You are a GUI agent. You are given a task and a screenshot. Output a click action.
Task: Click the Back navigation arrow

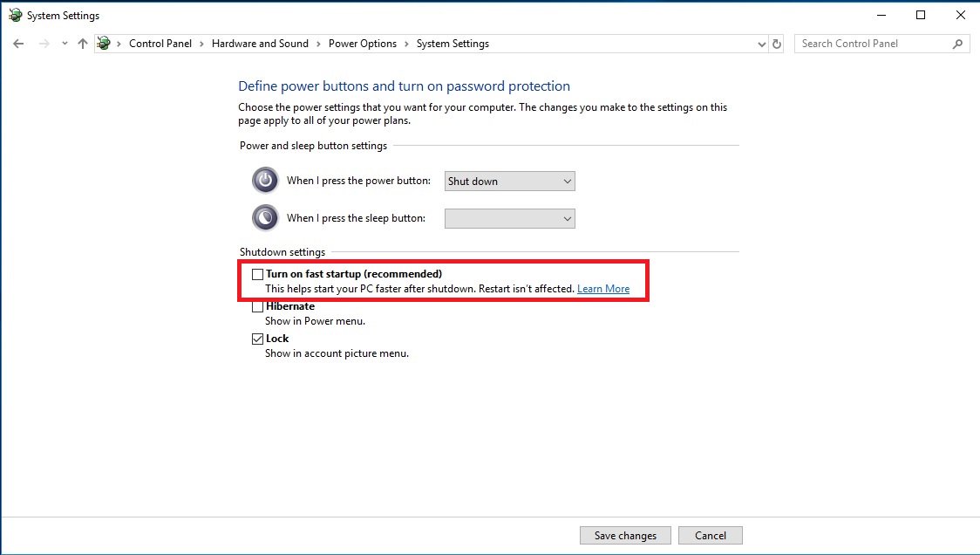pyautogui.click(x=18, y=44)
